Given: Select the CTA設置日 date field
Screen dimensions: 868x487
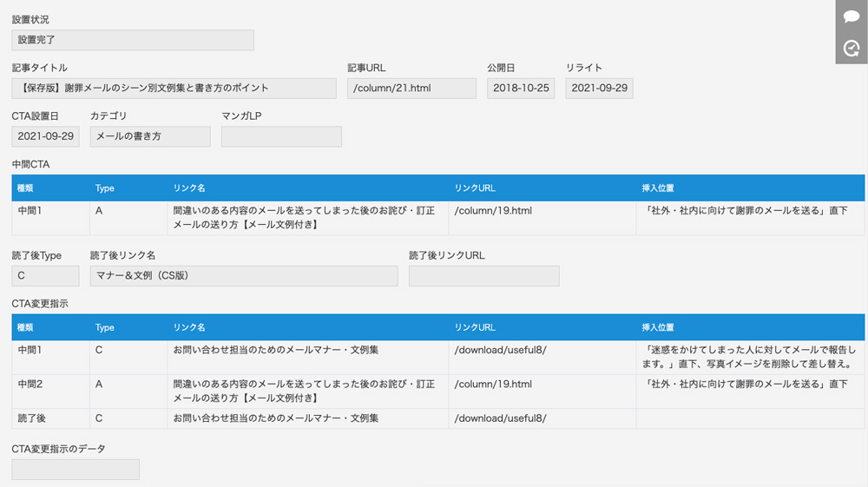Looking at the screenshot, I should click(x=45, y=136).
